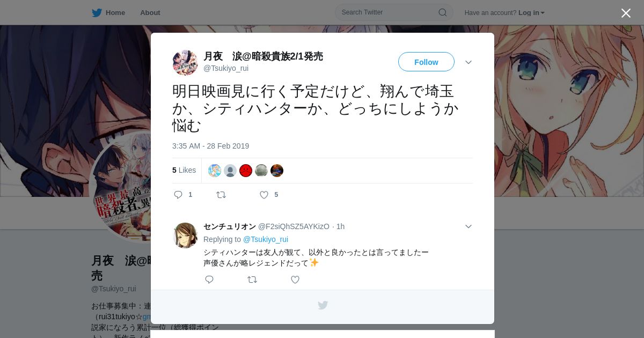Image resolution: width=644 pixels, height=338 pixels.
Task: Go to the About page
Action: point(150,13)
